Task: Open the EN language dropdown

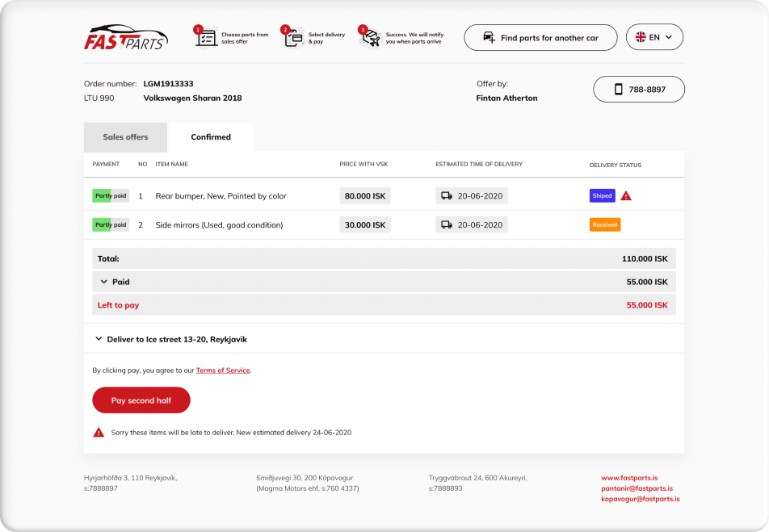Action: click(654, 37)
